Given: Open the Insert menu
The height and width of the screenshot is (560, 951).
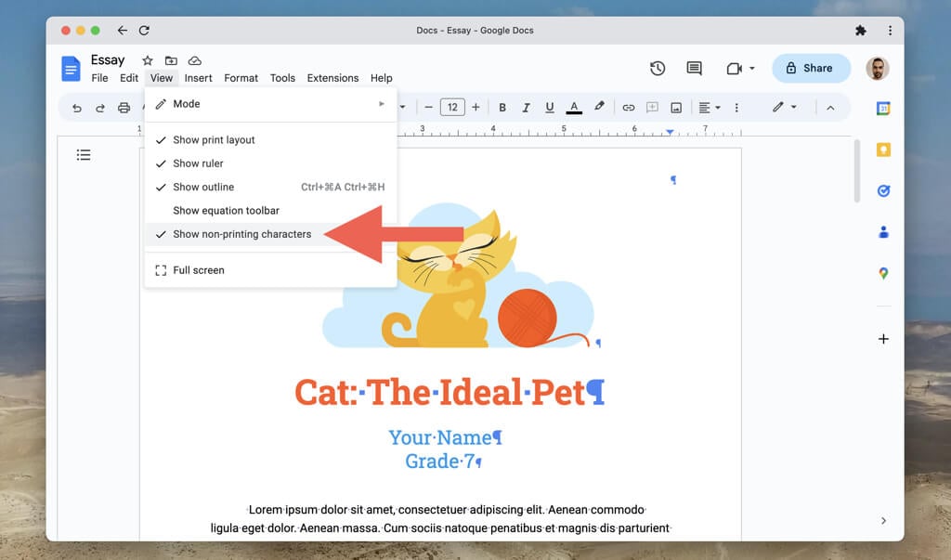Looking at the screenshot, I should pyautogui.click(x=198, y=78).
